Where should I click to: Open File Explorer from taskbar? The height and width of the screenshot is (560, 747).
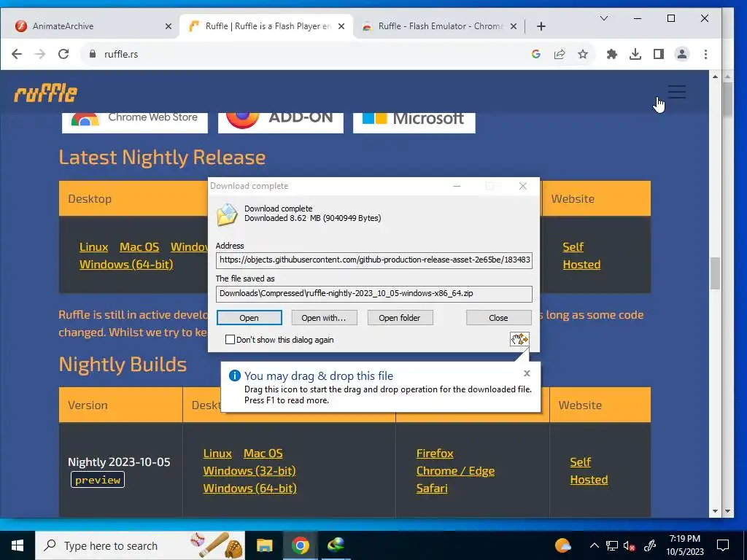pos(264,545)
